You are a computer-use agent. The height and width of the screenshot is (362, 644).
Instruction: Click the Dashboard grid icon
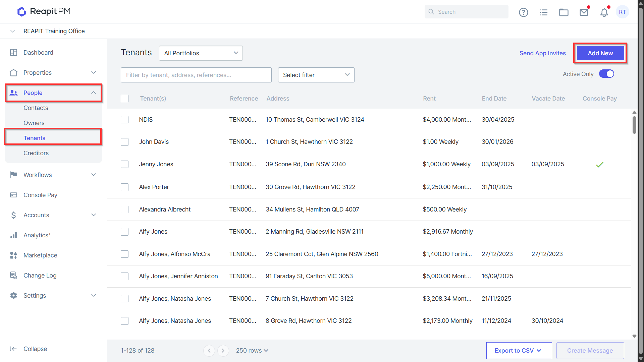pyautogui.click(x=13, y=53)
